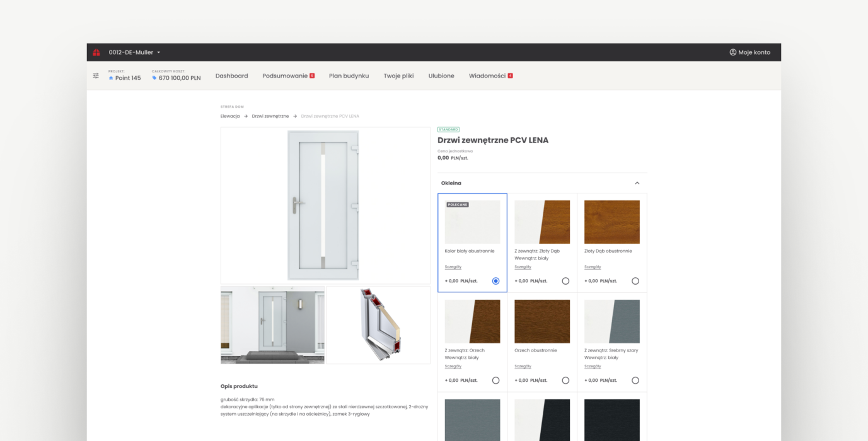Collapse the Okleina section chevron
The image size is (868, 441).
click(x=637, y=183)
